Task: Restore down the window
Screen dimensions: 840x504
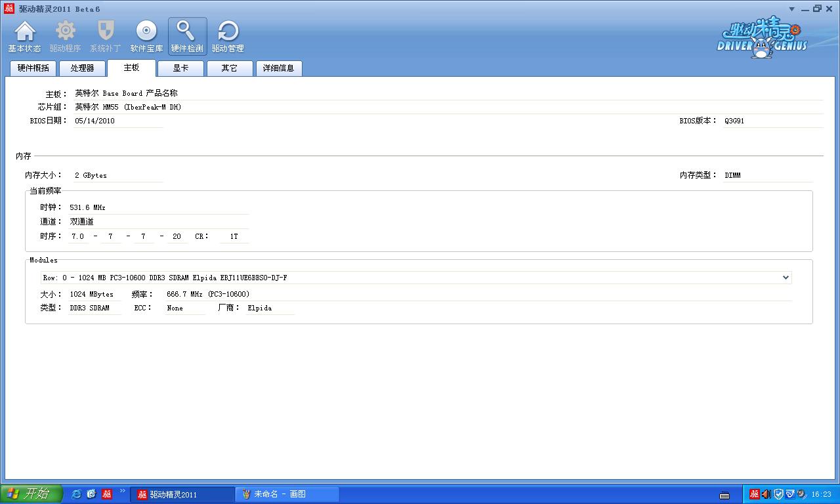Action: pyautogui.click(x=817, y=9)
